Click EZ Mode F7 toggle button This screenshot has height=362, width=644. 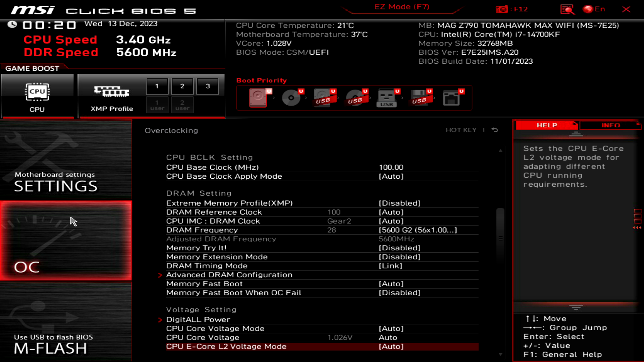pos(402,7)
